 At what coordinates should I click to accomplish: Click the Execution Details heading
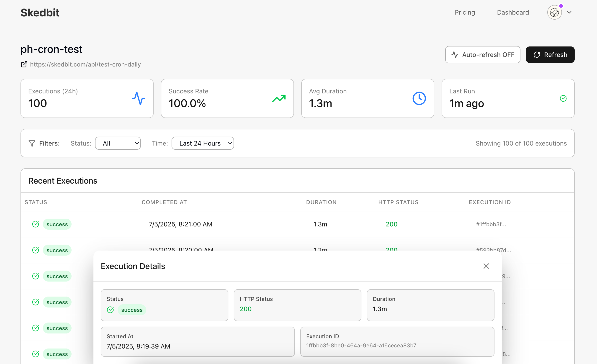pyautogui.click(x=133, y=266)
